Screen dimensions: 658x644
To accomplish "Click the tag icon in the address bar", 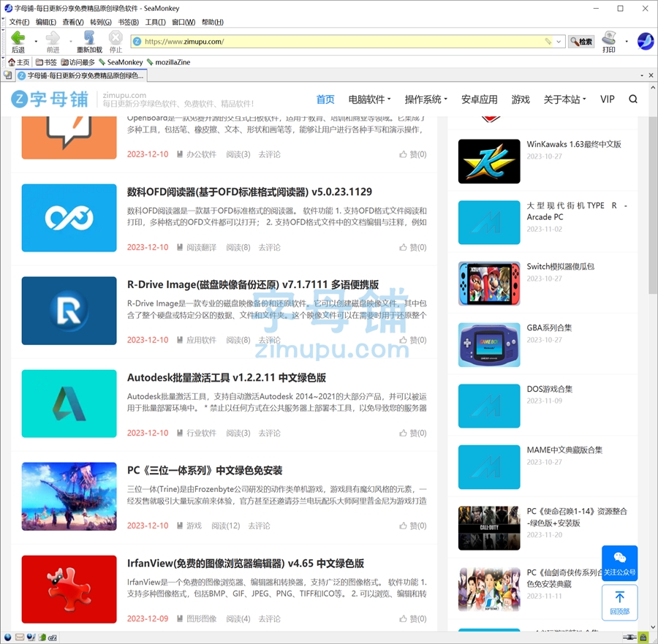I will coord(548,42).
